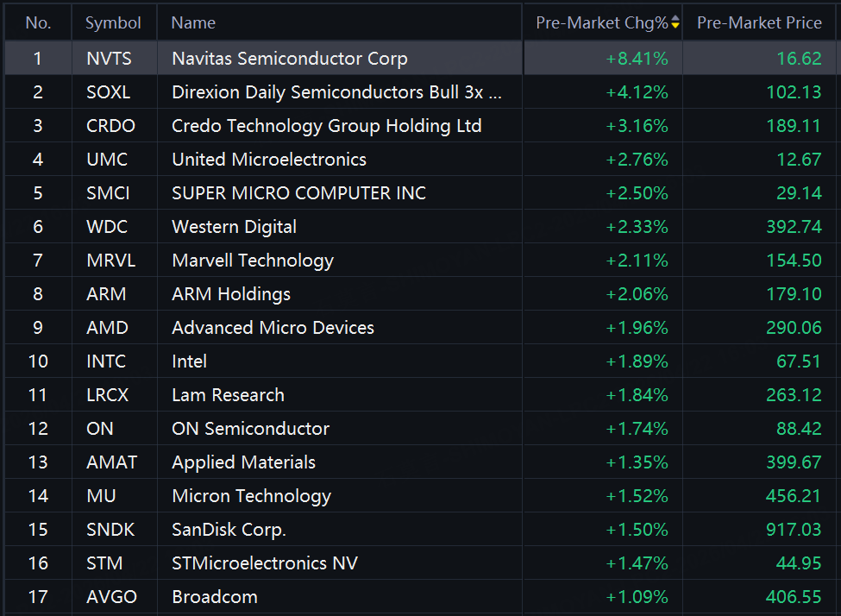The width and height of the screenshot is (841, 616).
Task: Open Navitas Semiconductor Corp by its name
Action: [x=289, y=59]
